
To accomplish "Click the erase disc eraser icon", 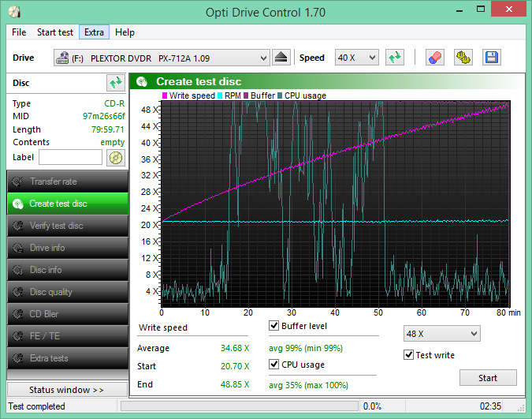I will (x=435, y=58).
